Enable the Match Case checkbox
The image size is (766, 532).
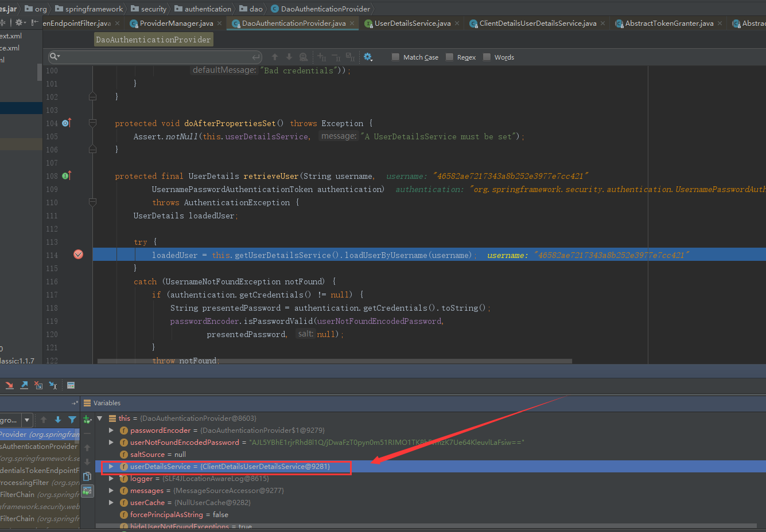[x=395, y=57]
